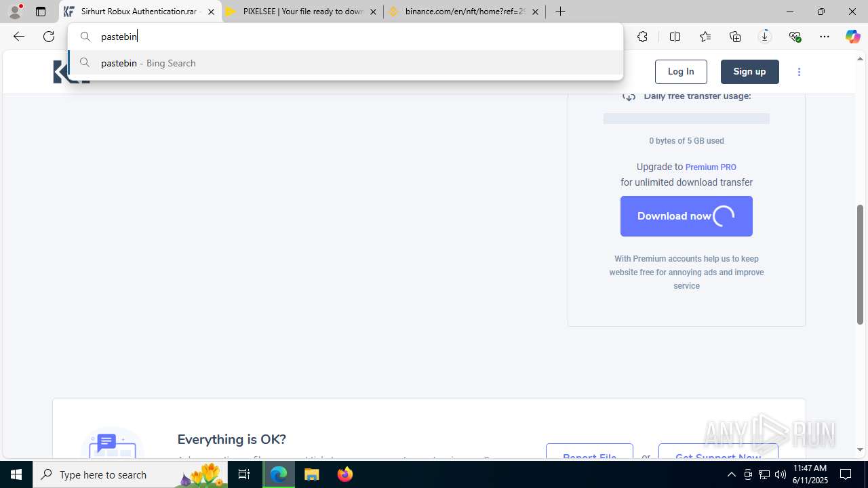Close the Sirhurt Robux Authentication.rar tab
This screenshot has width=868, height=488.
pyautogui.click(x=211, y=12)
